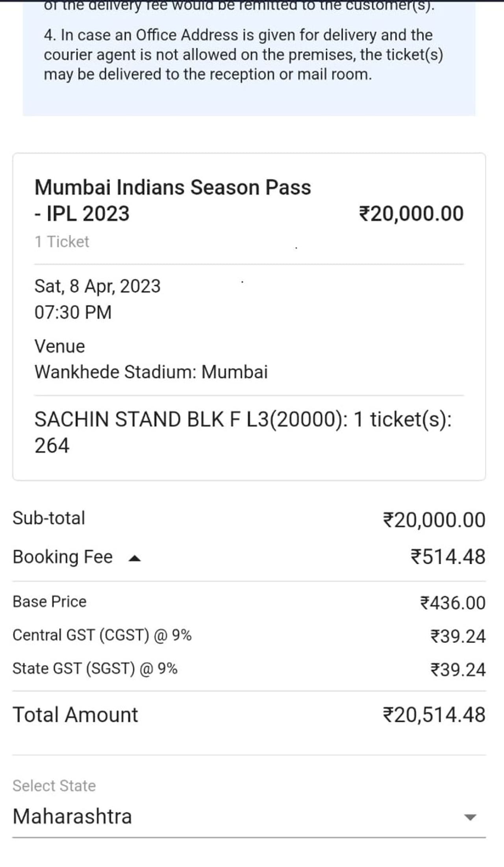Viewport: 504px width, 867px height.
Task: Tap the Select State field label
Action: [x=54, y=785]
